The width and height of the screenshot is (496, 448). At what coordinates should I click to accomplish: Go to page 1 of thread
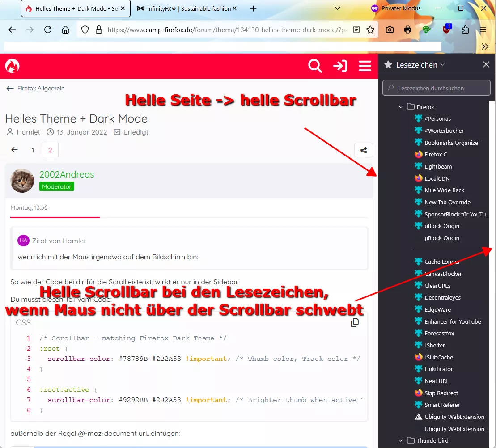coord(33,150)
